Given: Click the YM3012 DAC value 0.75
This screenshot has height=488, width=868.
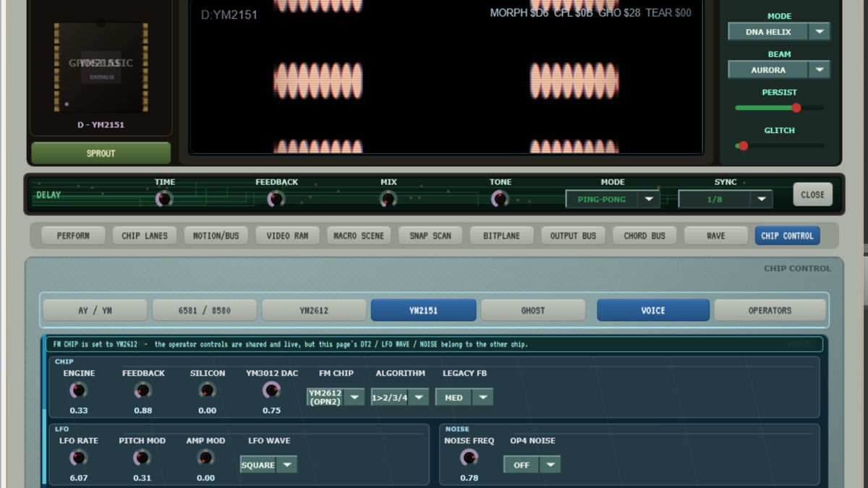Looking at the screenshot, I should [271, 411].
